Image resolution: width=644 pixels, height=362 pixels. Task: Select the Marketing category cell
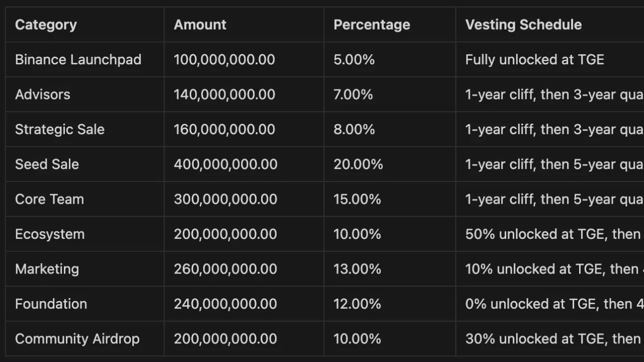pos(47,269)
